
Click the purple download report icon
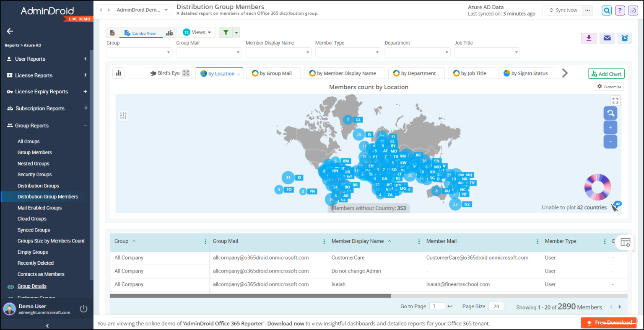(589, 38)
